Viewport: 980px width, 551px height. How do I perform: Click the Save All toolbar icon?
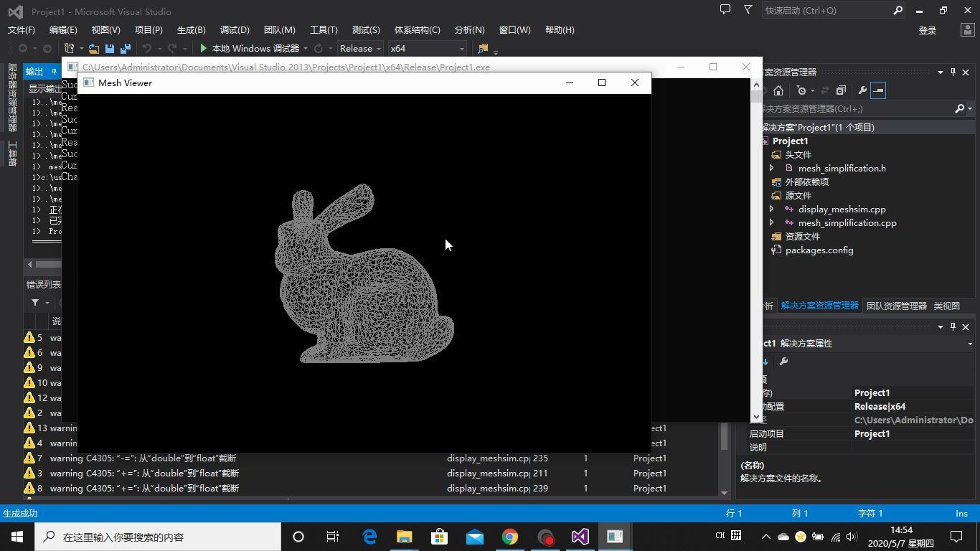[x=126, y=49]
